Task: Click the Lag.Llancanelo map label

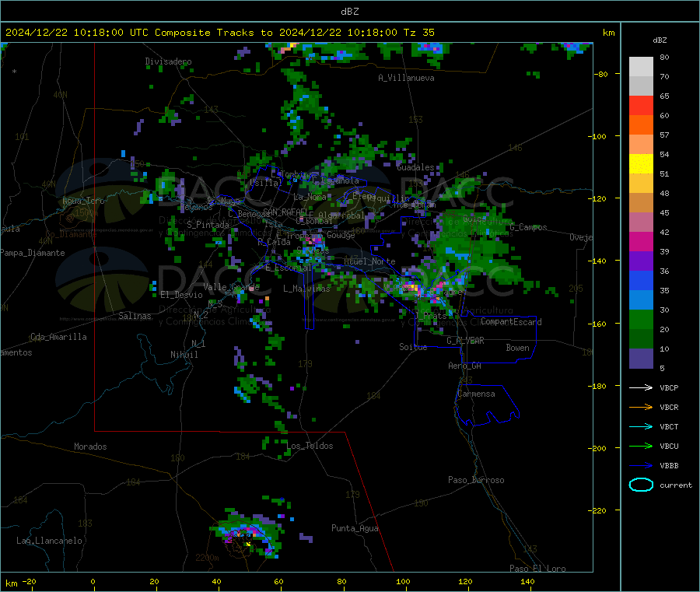Action: click(49, 541)
